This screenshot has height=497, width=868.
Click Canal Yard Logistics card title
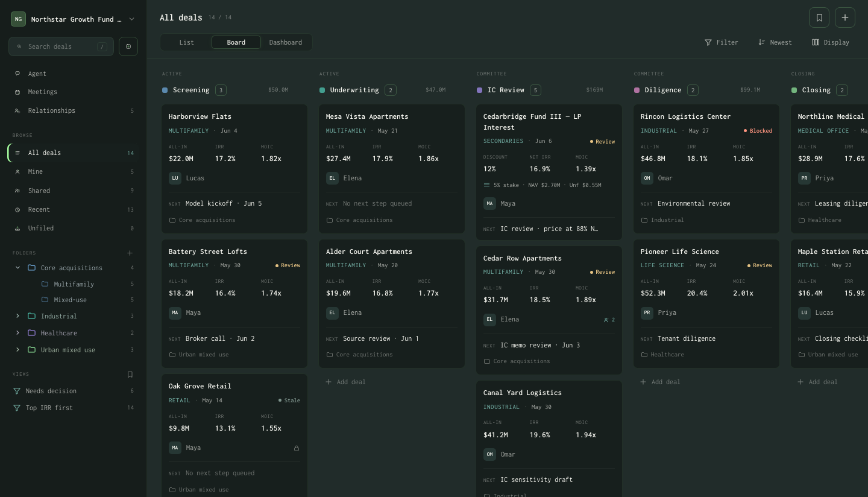click(x=523, y=393)
